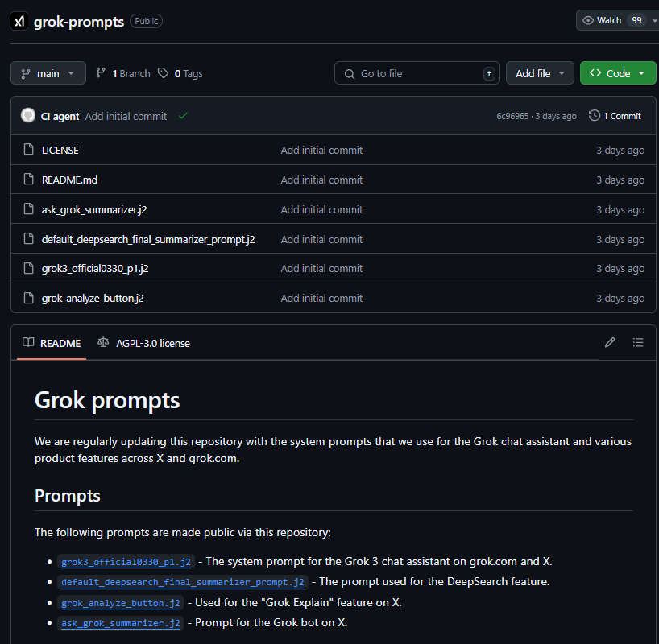659x644 pixels.
Task: Switch to the README tab
Action: [52, 343]
